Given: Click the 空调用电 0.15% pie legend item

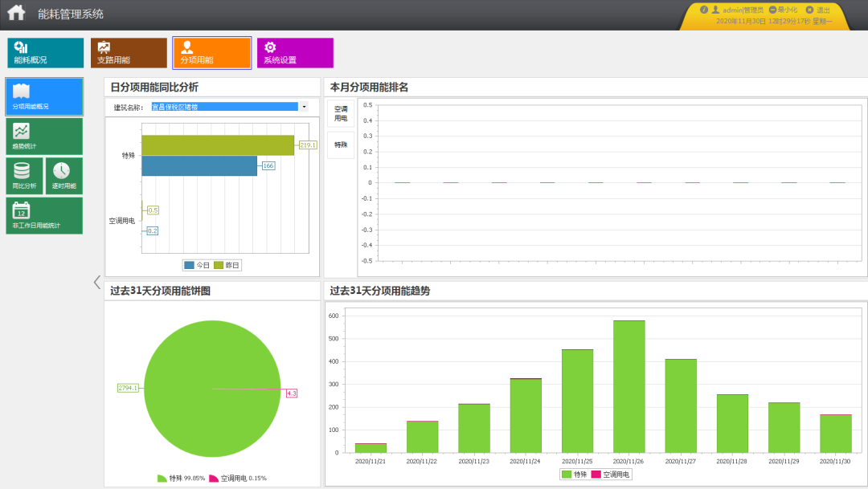Looking at the screenshot, I should 238,479.
